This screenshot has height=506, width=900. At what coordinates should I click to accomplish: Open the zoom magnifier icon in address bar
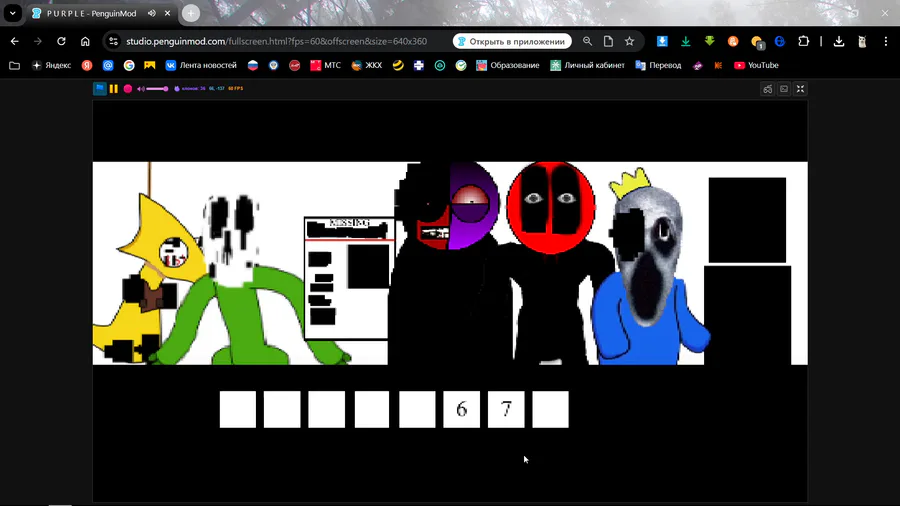[x=587, y=41]
